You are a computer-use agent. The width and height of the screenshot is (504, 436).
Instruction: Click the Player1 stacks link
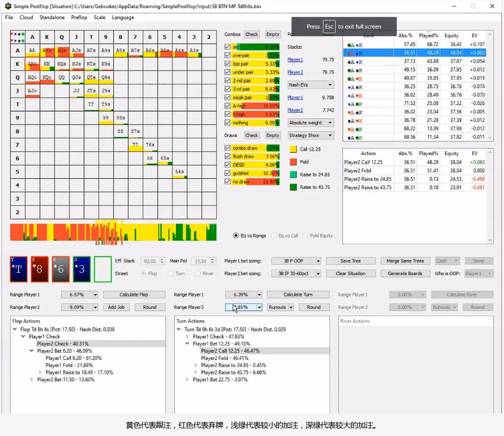[x=295, y=60]
